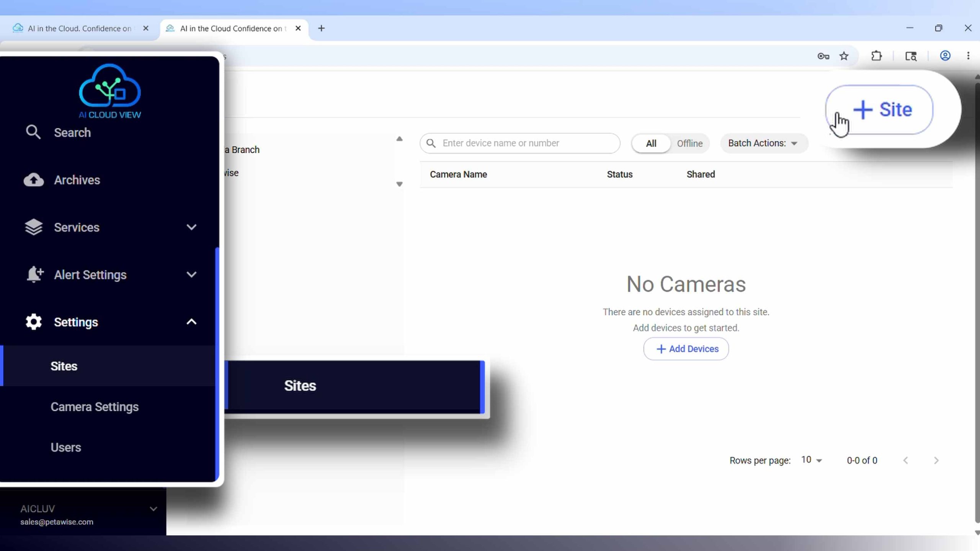The height and width of the screenshot is (551, 980).
Task: Click the Camera Name column header
Action: [458, 174]
